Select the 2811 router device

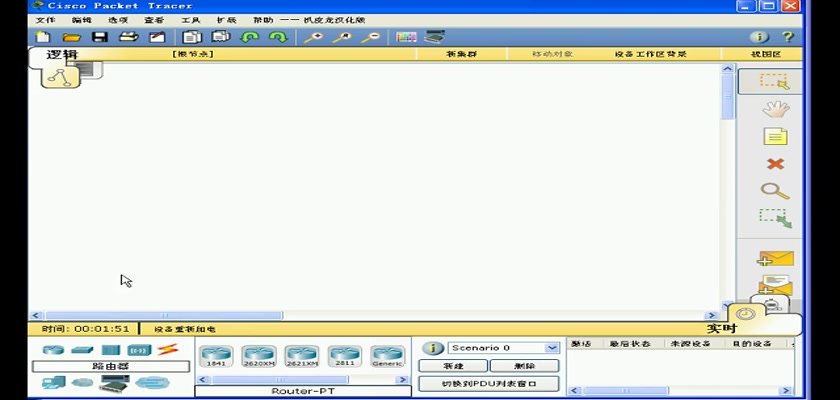click(345, 355)
